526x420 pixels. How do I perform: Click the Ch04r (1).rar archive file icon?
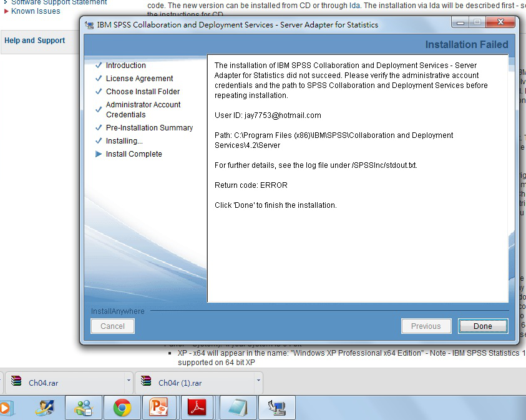pyautogui.click(x=146, y=381)
